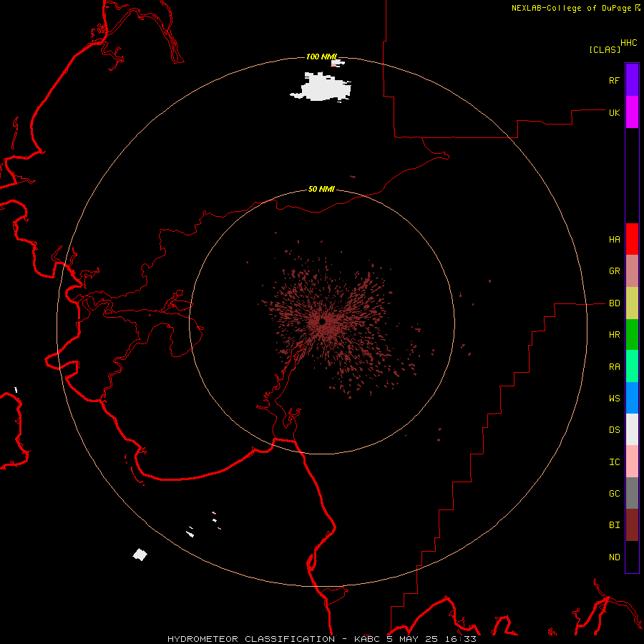The height and width of the screenshot is (644, 644).
Task: Click the RA light green legend swatch
Action: pos(632,366)
